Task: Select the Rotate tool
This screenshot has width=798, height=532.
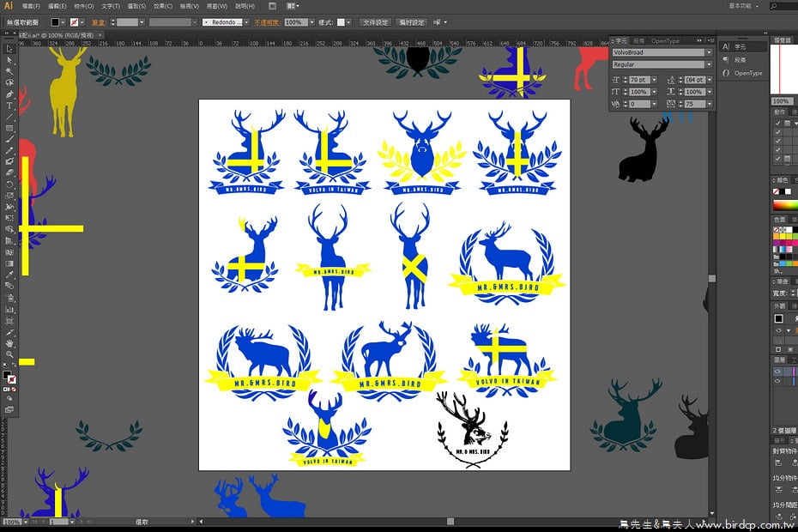Action: [x=9, y=184]
